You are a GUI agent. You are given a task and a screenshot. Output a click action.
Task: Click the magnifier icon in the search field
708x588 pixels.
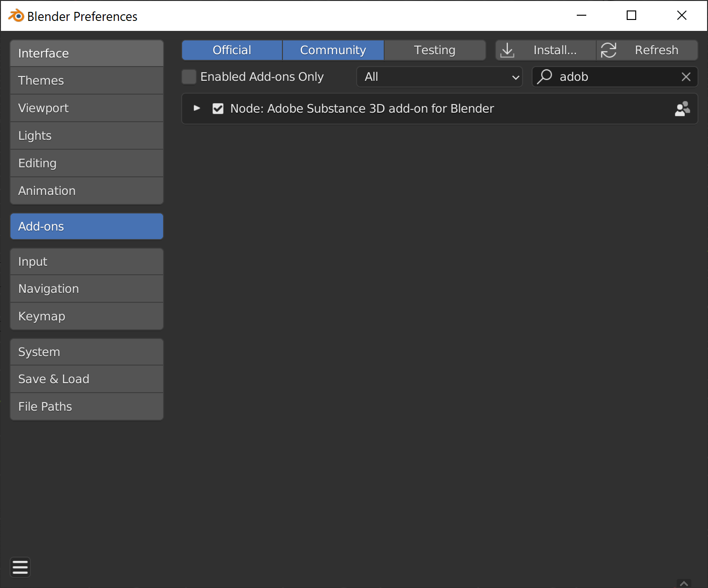coord(545,77)
